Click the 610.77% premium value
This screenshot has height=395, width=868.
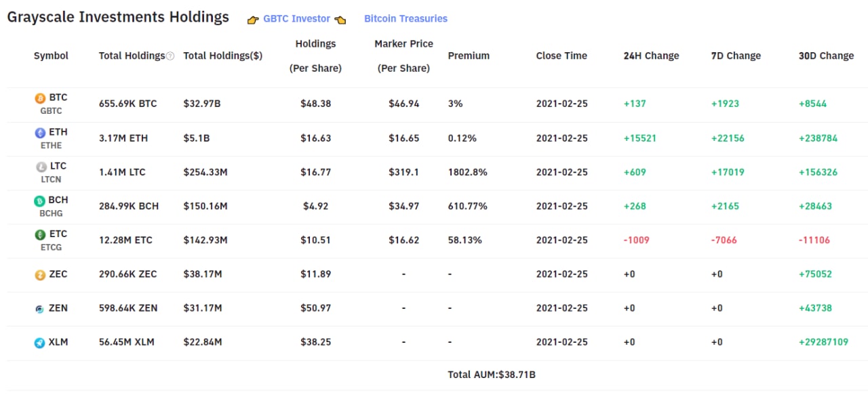point(468,206)
